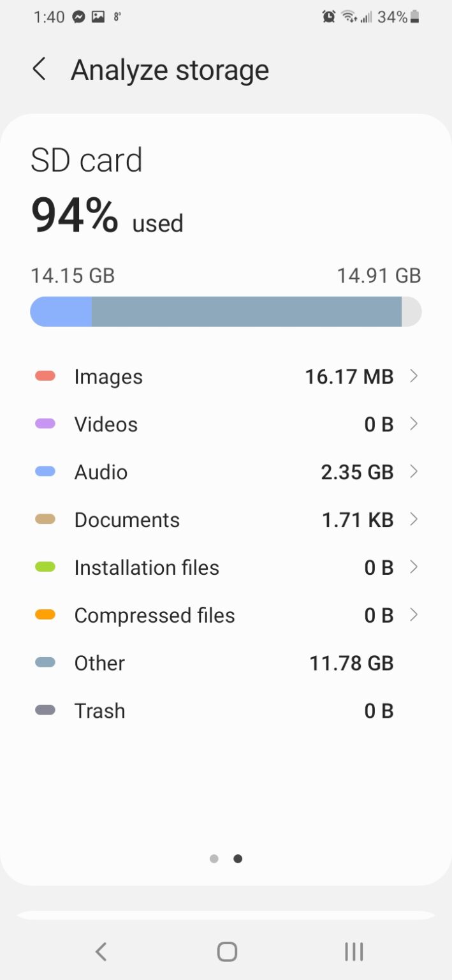
Task: Tap the Wi-Fi signal icon in status bar
Action: tap(347, 17)
